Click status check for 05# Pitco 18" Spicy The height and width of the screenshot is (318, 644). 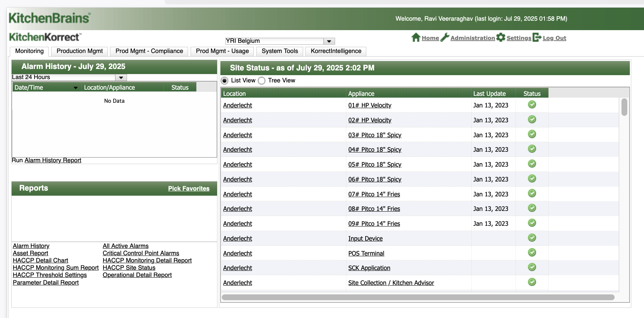(532, 164)
